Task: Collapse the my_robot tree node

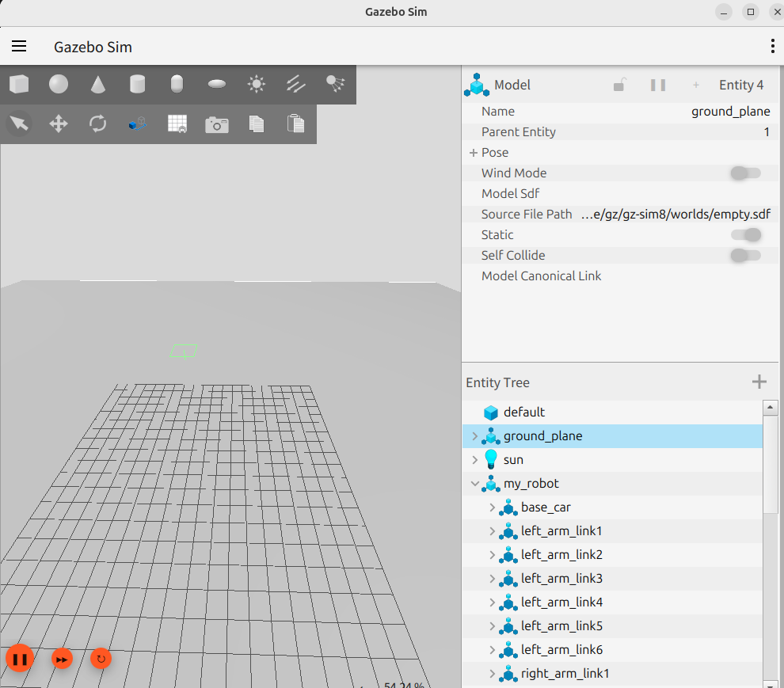Action: 474,484
